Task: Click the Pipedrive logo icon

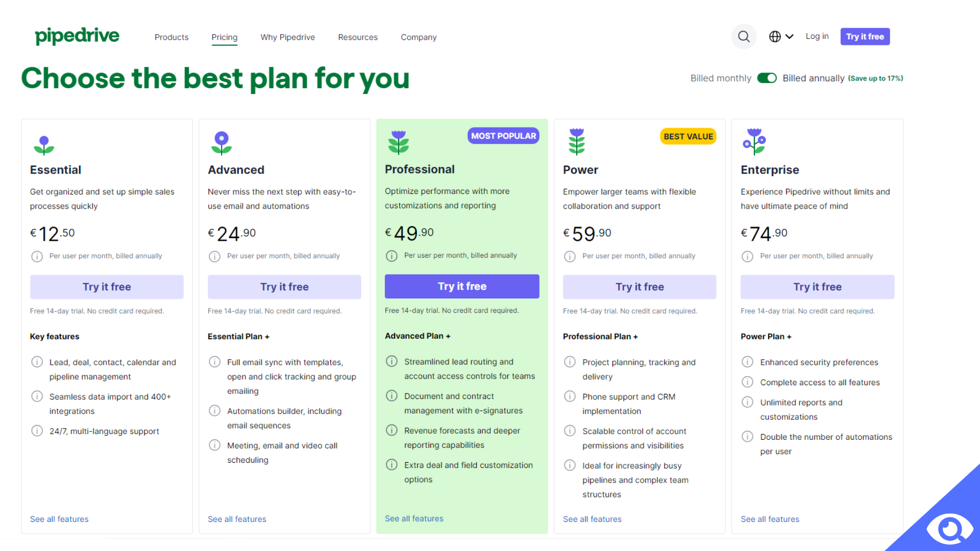Action: coord(77,36)
